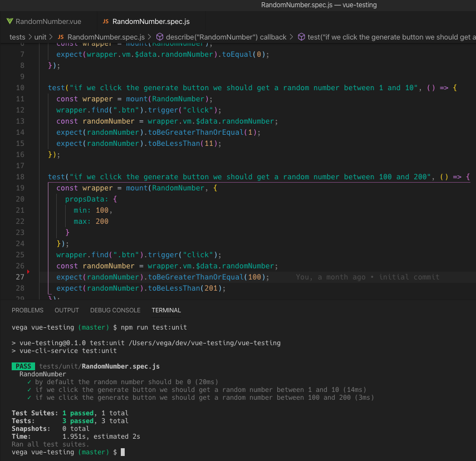Open the describe("RandomNumber") callback breadcrumb
This screenshot has width=476, height=461.
click(225, 37)
